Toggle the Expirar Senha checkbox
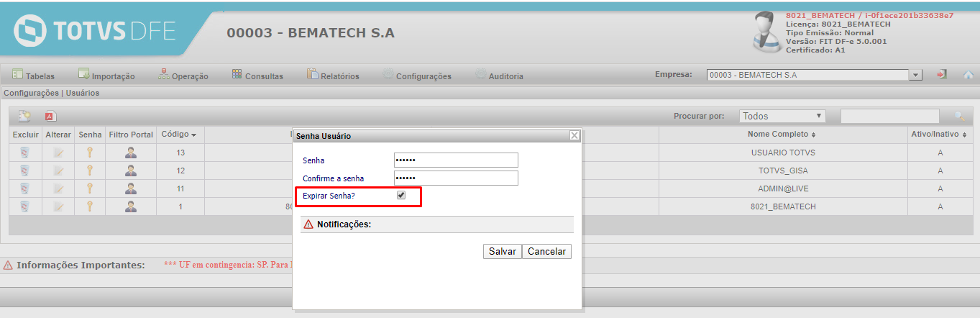The image size is (980, 318). point(401,195)
